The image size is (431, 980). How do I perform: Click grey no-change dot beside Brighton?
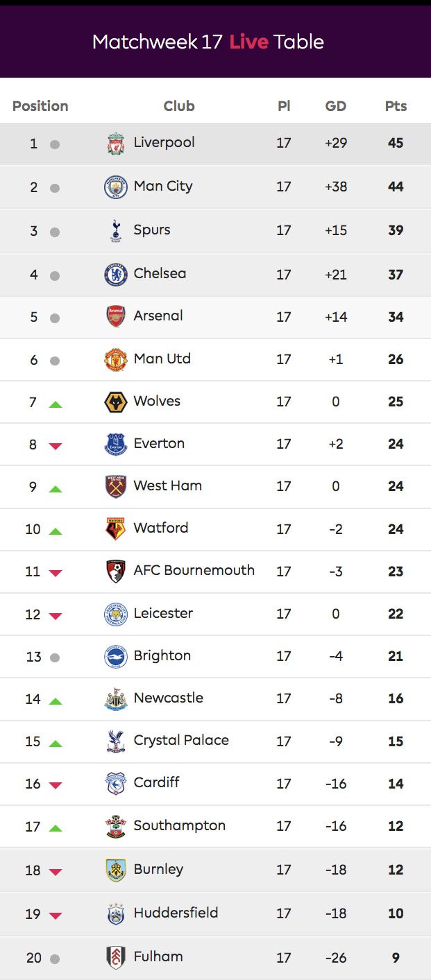(x=55, y=657)
